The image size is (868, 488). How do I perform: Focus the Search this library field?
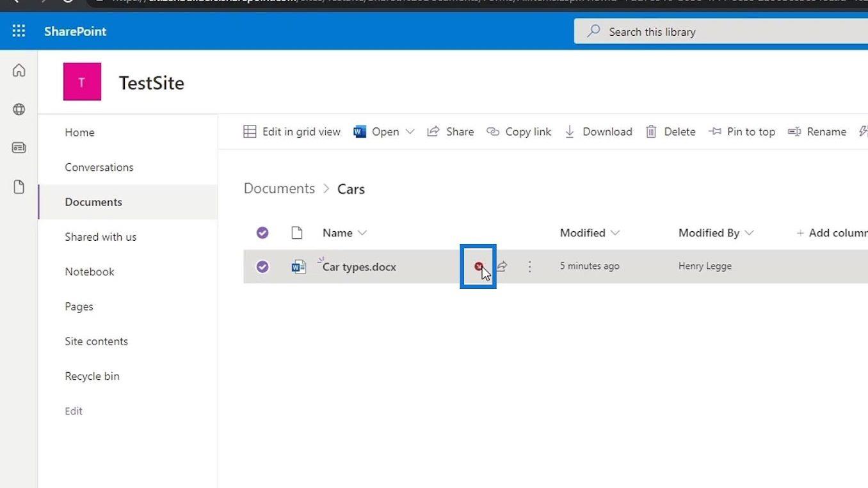(721, 31)
